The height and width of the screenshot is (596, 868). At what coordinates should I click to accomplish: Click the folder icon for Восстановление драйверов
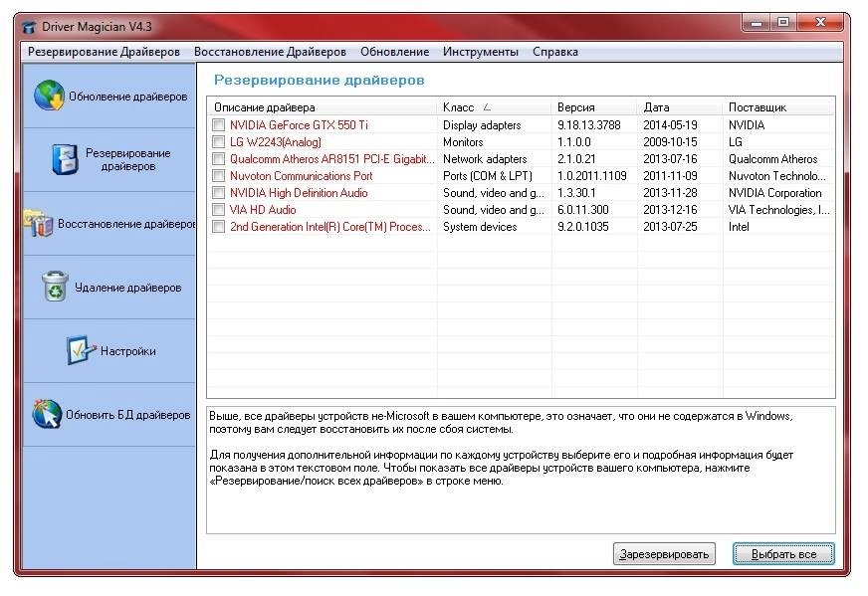click(x=38, y=223)
